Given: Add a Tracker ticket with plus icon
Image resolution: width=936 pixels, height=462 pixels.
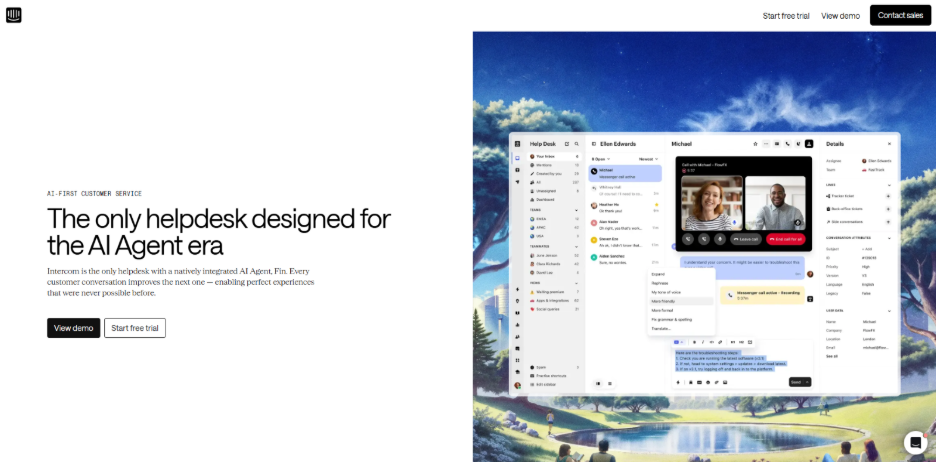Looking at the screenshot, I should tap(888, 196).
